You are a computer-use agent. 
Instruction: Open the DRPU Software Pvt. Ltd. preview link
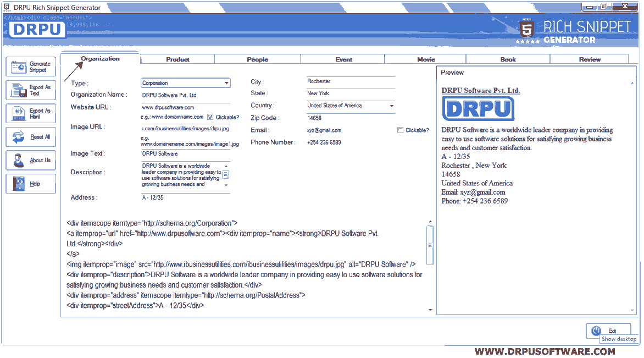481,90
